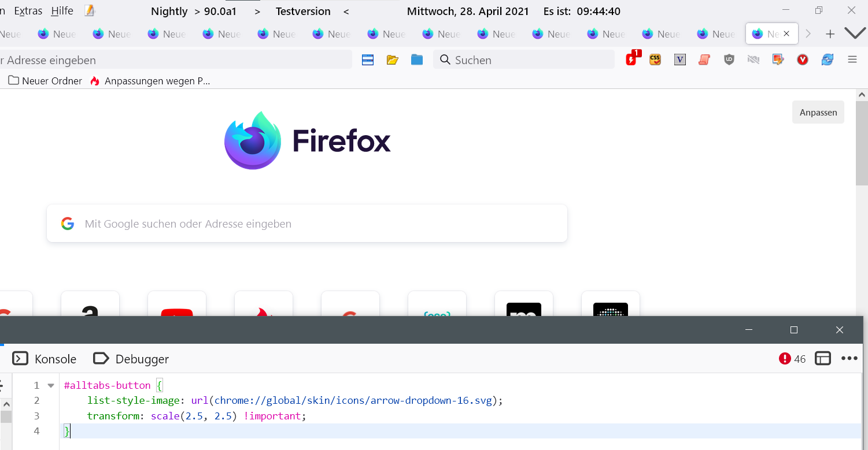Click the tab strip scroll-right arrow
Image resolution: width=868 pixels, height=450 pixels.
pyautogui.click(x=808, y=34)
